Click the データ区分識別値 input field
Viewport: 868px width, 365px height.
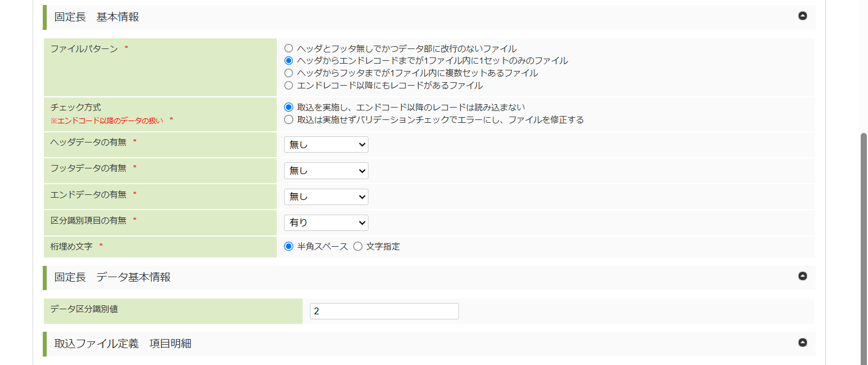tap(384, 311)
